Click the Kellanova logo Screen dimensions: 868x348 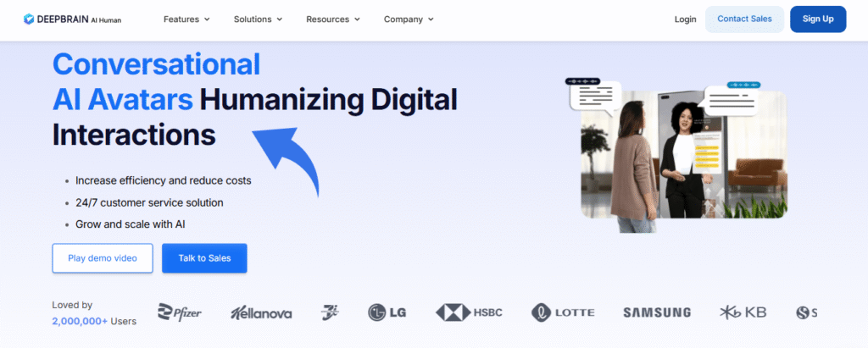[x=261, y=313]
